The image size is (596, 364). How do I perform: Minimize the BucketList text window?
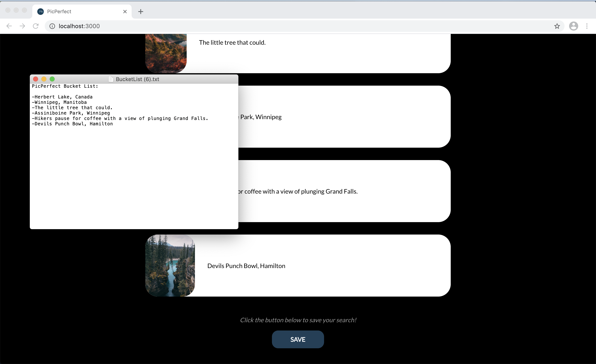click(44, 79)
